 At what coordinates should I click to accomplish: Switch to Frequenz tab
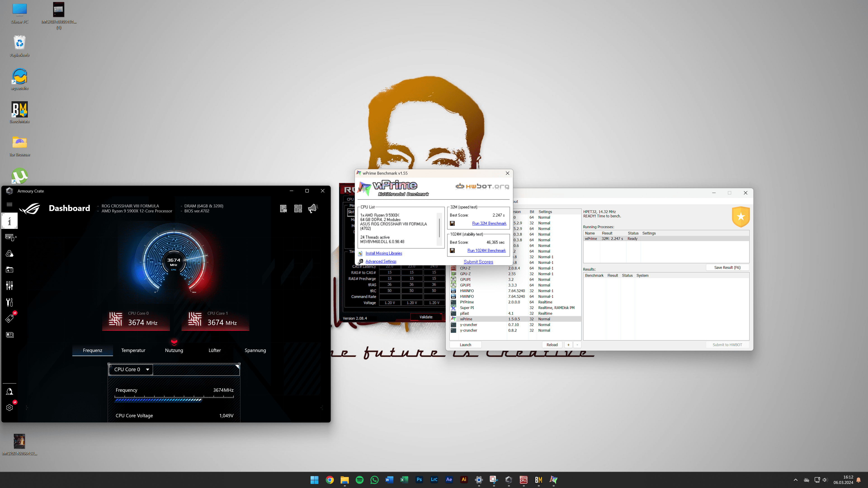point(92,350)
